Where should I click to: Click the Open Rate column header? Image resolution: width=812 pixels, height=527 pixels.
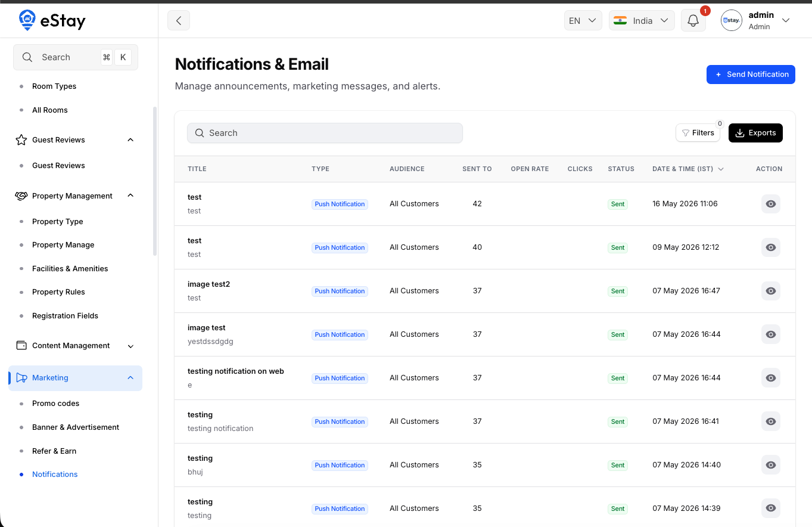[x=530, y=169]
